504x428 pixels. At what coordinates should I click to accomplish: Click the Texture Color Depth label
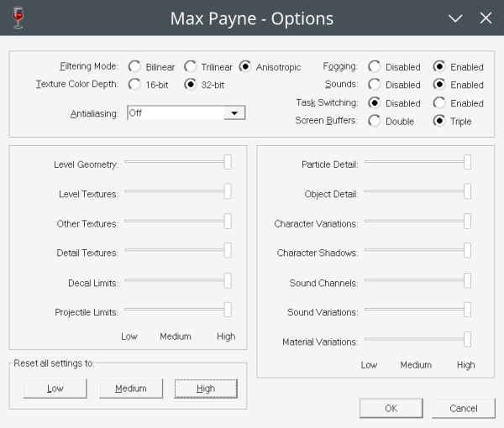77,84
